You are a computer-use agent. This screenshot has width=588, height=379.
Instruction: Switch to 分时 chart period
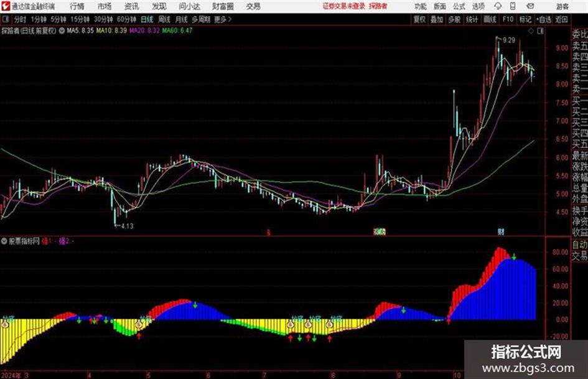tap(20, 19)
